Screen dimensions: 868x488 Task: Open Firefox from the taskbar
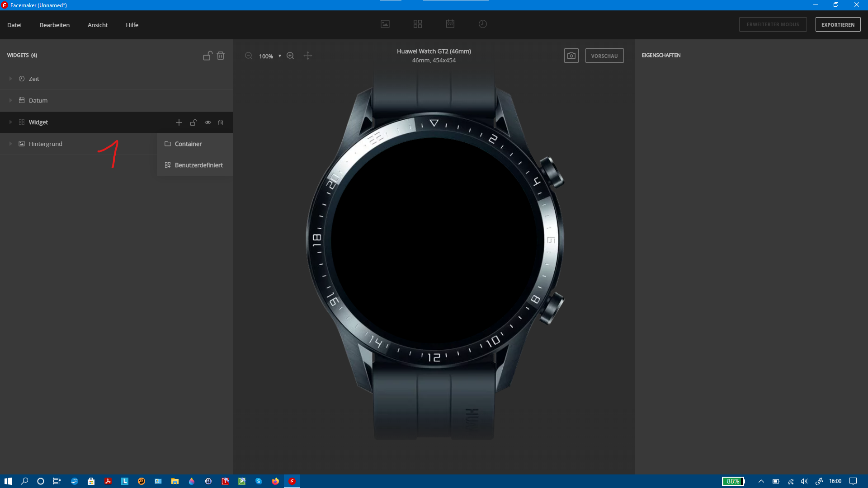coord(275,481)
